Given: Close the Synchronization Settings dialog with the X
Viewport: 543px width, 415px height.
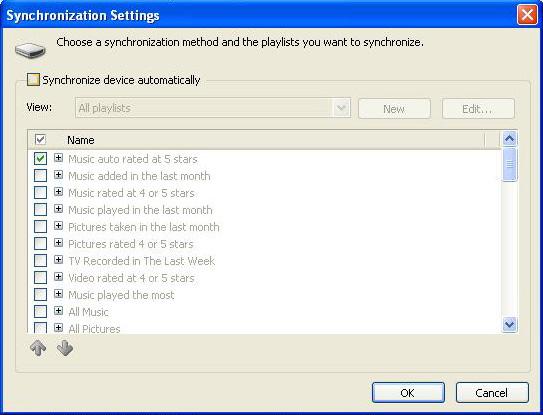Looking at the screenshot, I should pyautogui.click(x=527, y=15).
